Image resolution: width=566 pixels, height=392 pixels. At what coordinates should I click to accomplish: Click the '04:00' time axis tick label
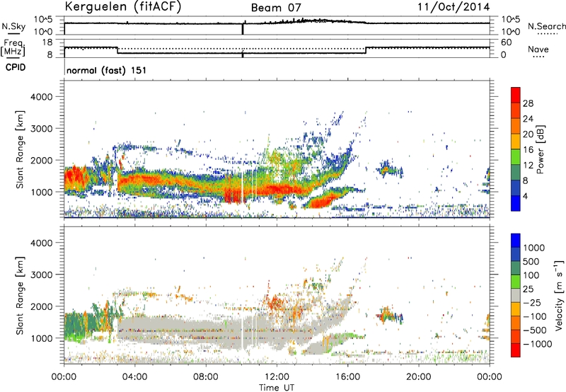[x=134, y=377]
